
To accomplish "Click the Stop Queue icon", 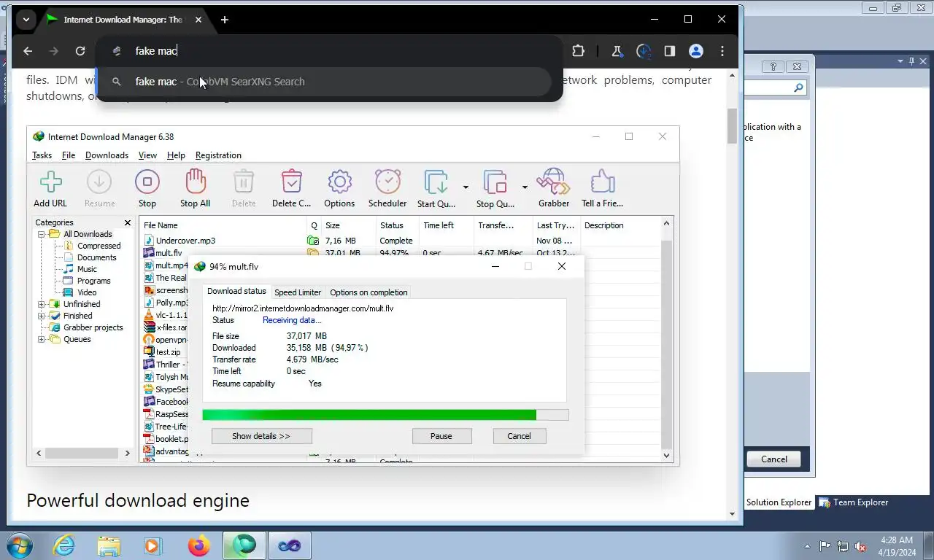I will [x=495, y=182].
